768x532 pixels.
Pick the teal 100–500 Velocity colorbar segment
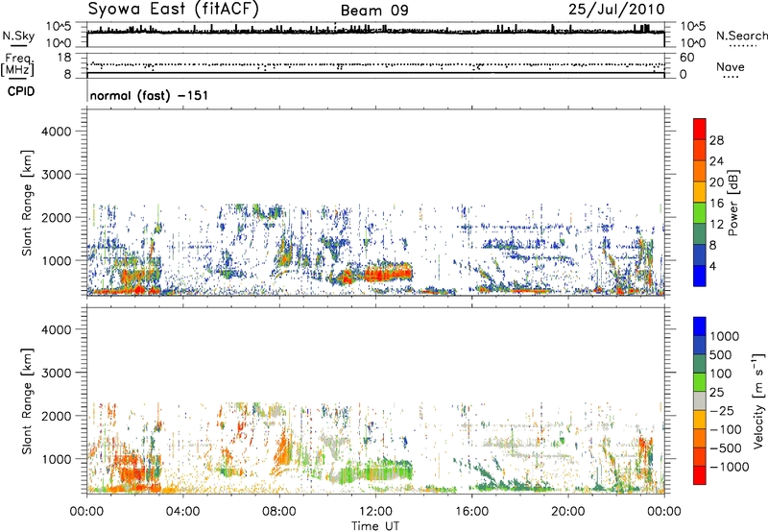(x=700, y=364)
